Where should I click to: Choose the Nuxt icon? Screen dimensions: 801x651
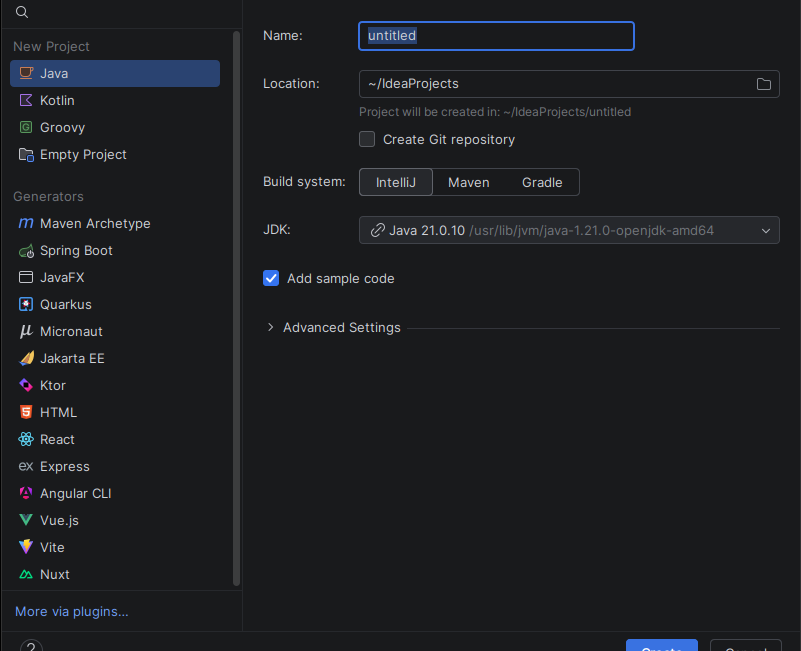[x=26, y=574]
